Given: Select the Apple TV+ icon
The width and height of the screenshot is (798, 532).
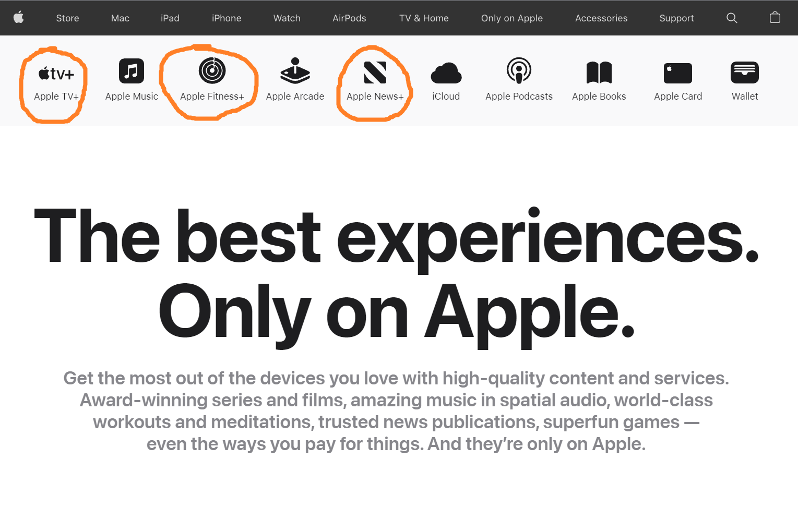Looking at the screenshot, I should 56,74.
